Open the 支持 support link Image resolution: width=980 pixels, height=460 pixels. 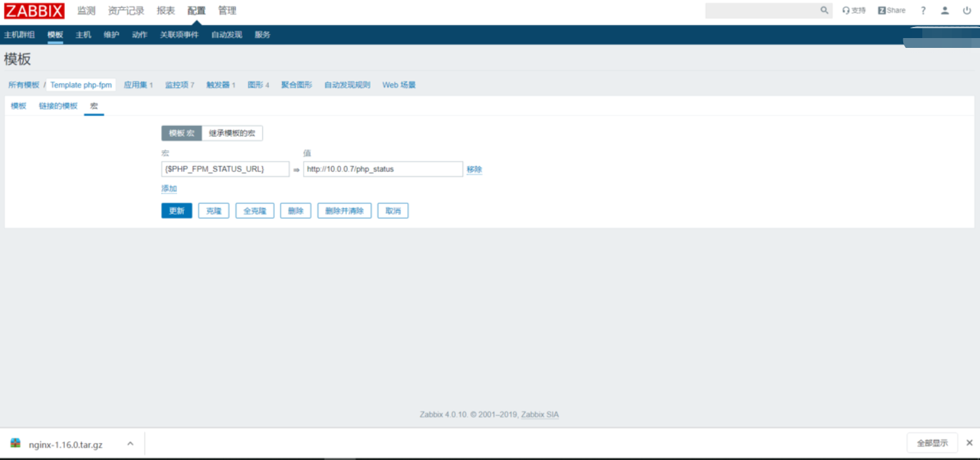tap(854, 10)
